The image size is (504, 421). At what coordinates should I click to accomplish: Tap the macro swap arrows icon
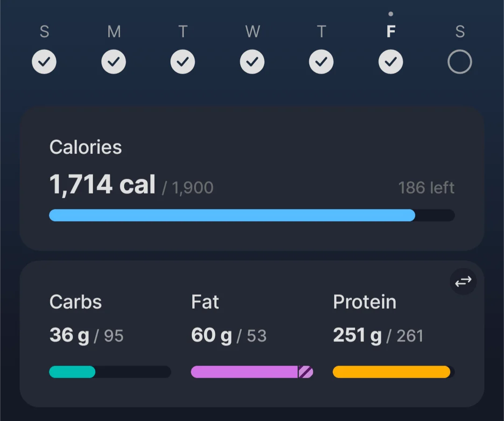[x=463, y=282]
